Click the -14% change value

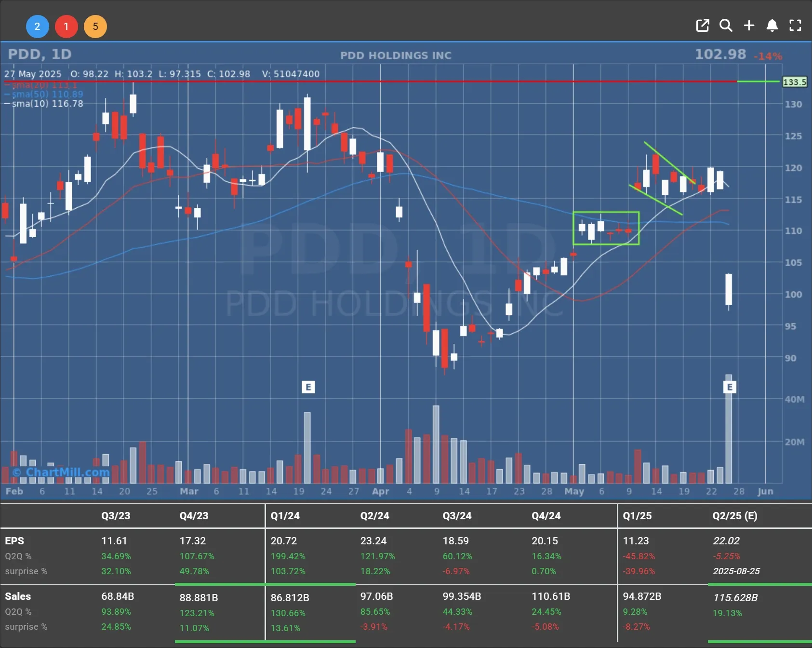tap(768, 56)
